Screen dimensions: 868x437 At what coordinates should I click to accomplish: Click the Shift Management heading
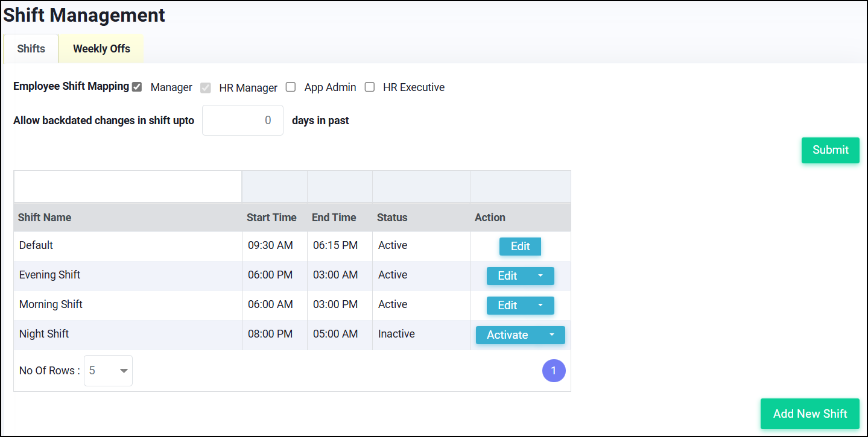[84, 15]
